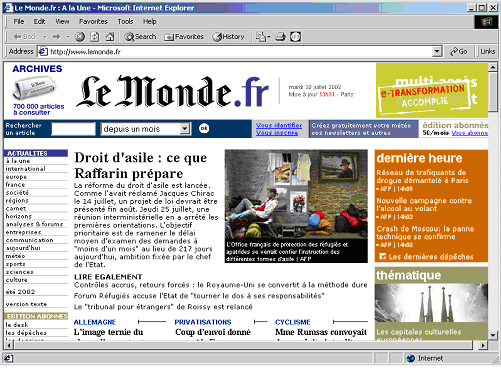
Task: Click the Back arrow button
Action: (25, 37)
